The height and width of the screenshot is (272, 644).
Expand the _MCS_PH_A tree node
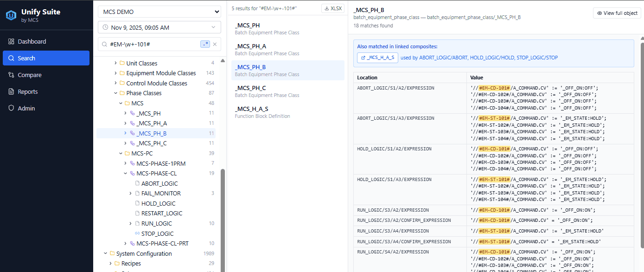click(x=125, y=123)
